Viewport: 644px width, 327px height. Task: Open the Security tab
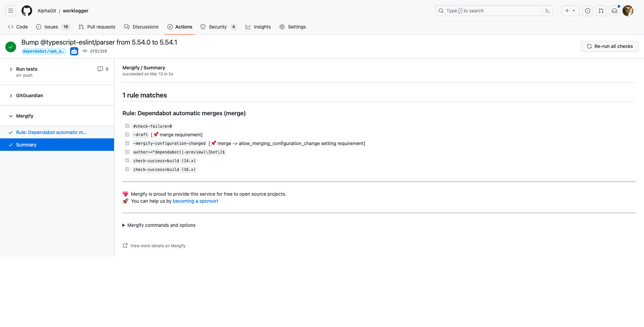[x=219, y=27]
